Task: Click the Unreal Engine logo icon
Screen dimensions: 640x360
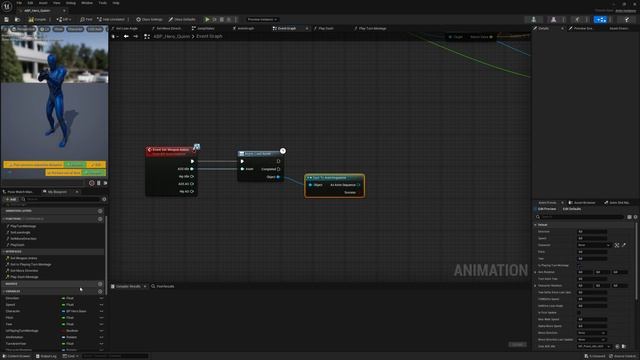Action: [x=7, y=6]
